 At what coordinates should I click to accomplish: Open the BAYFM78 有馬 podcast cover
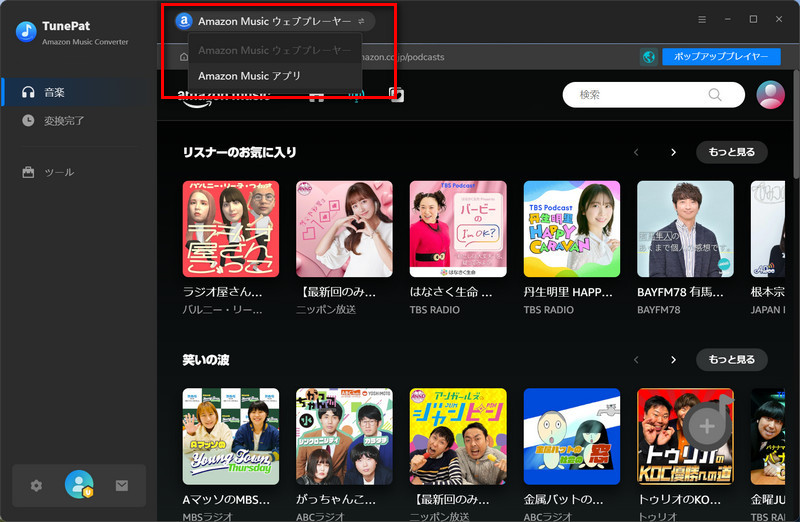point(685,229)
